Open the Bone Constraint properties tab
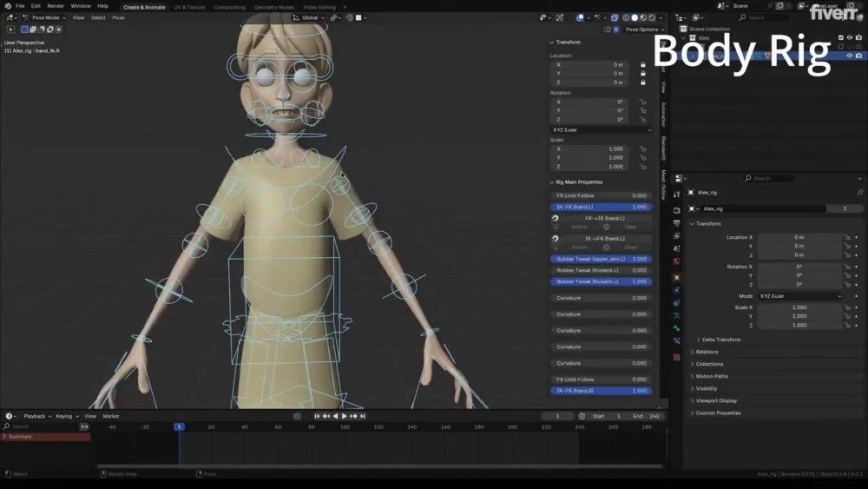868x489 pixels. pyautogui.click(x=676, y=341)
